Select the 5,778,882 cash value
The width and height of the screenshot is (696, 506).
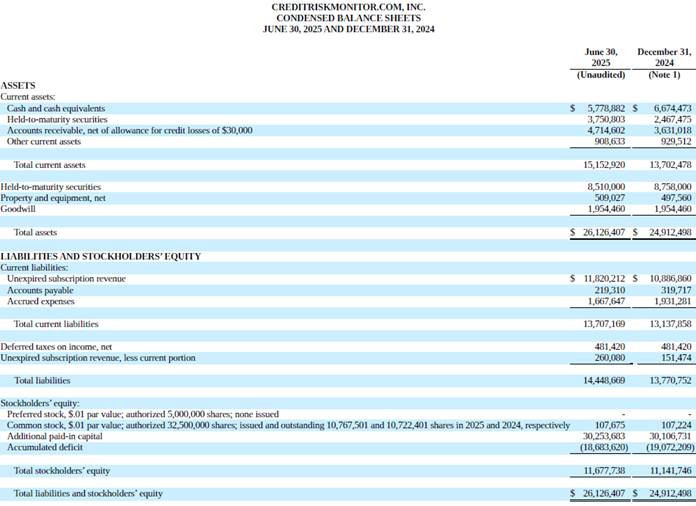606,108
